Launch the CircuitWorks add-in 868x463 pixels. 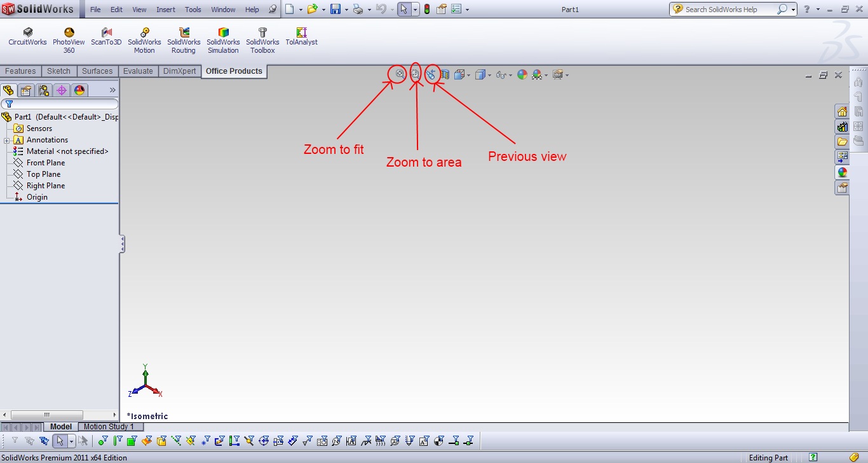pos(27,37)
